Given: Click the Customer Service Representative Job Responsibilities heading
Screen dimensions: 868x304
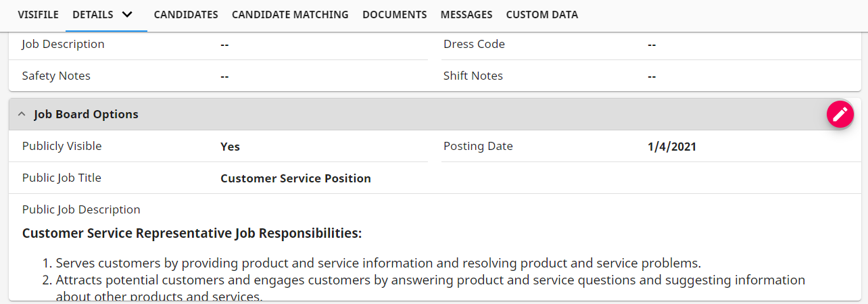Looking at the screenshot, I should pos(192,234).
